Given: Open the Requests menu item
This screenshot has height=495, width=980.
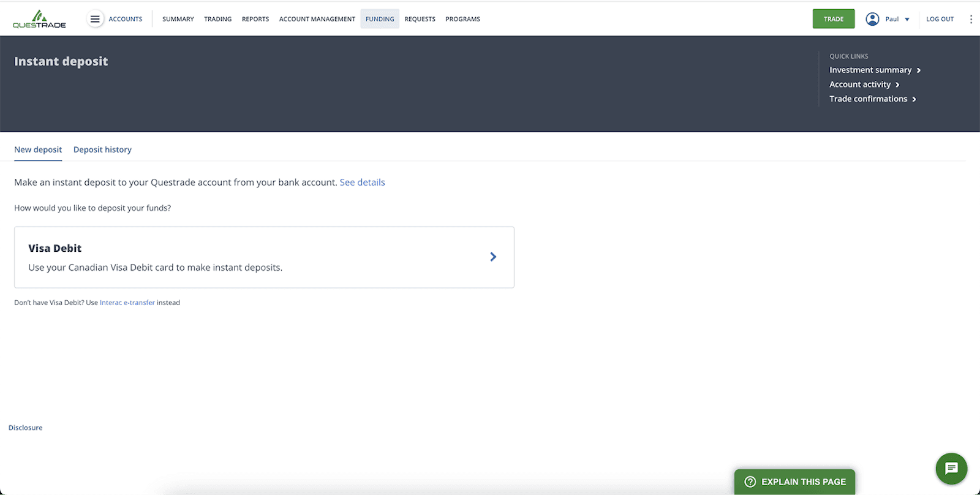Looking at the screenshot, I should [x=420, y=19].
